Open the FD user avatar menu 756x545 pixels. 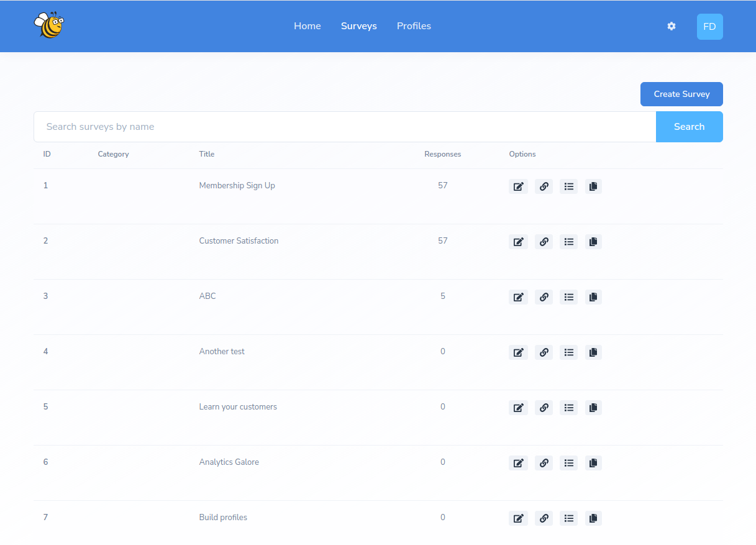tap(709, 27)
